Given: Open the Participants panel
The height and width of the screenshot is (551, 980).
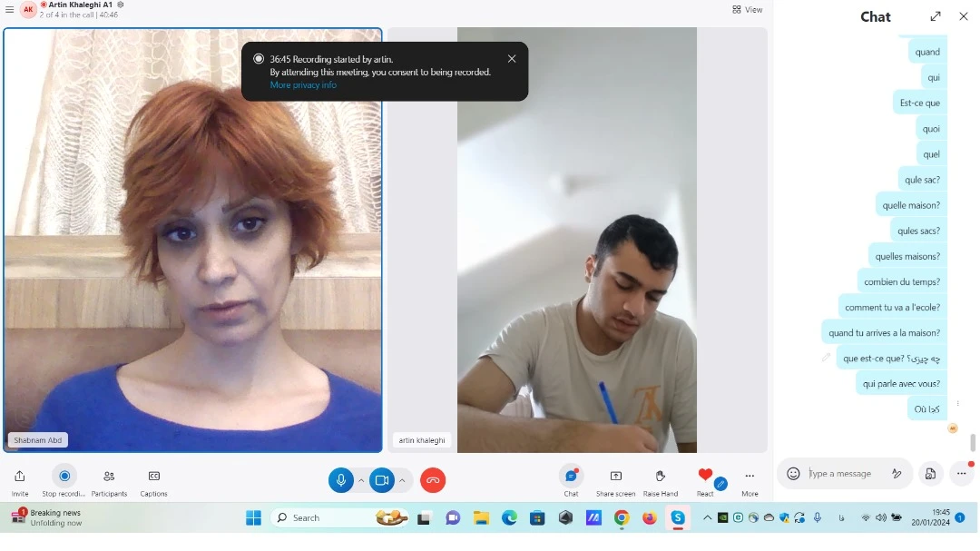Looking at the screenshot, I should [x=109, y=477].
